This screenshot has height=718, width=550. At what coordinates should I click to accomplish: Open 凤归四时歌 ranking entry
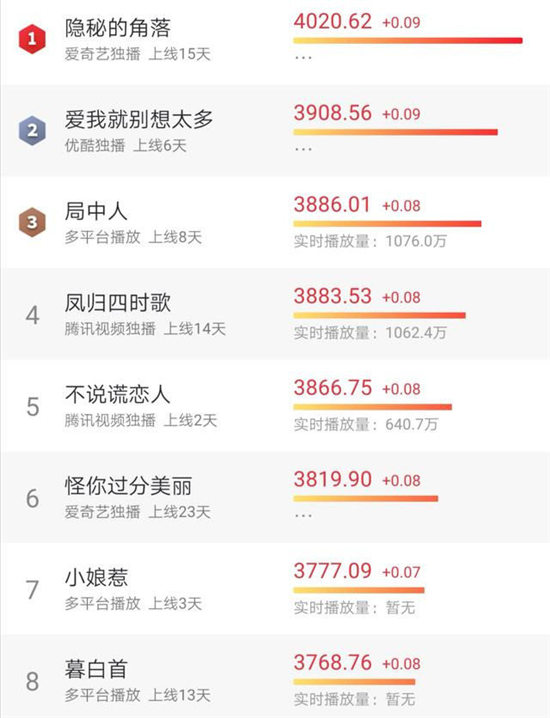[118, 303]
